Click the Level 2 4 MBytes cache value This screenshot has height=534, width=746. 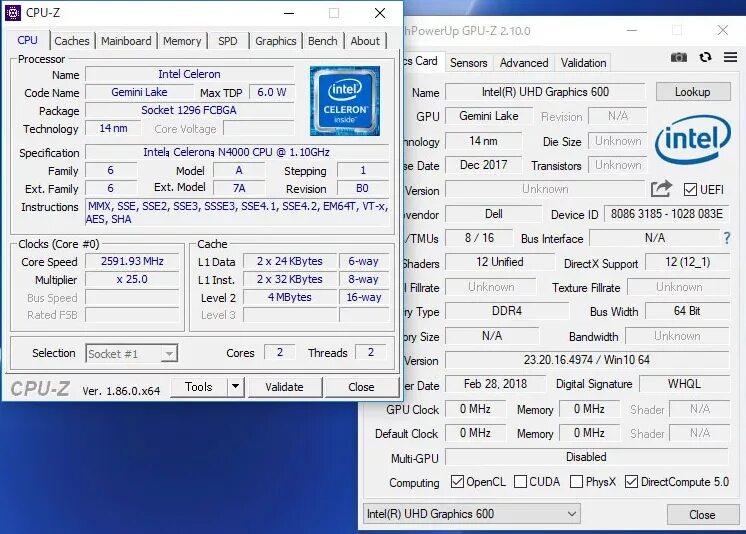[290, 297]
